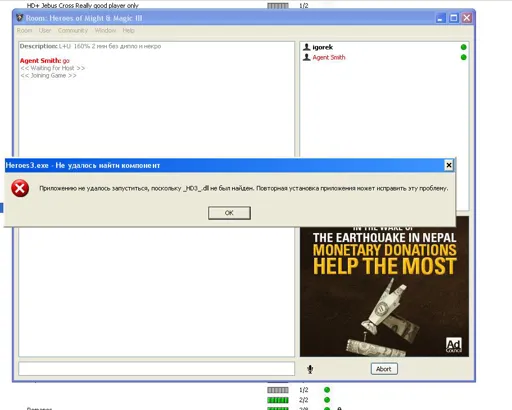
Task: Open the Community menu
Action: (x=73, y=30)
